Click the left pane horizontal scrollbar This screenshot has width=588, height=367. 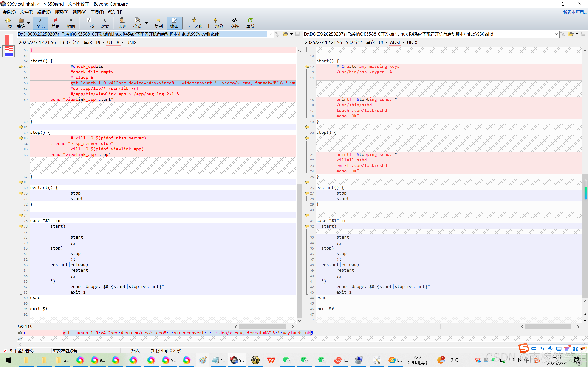[262, 327]
